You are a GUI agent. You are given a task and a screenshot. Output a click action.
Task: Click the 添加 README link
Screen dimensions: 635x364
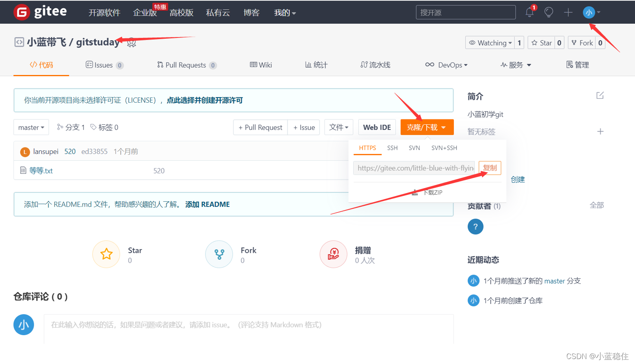[208, 204]
